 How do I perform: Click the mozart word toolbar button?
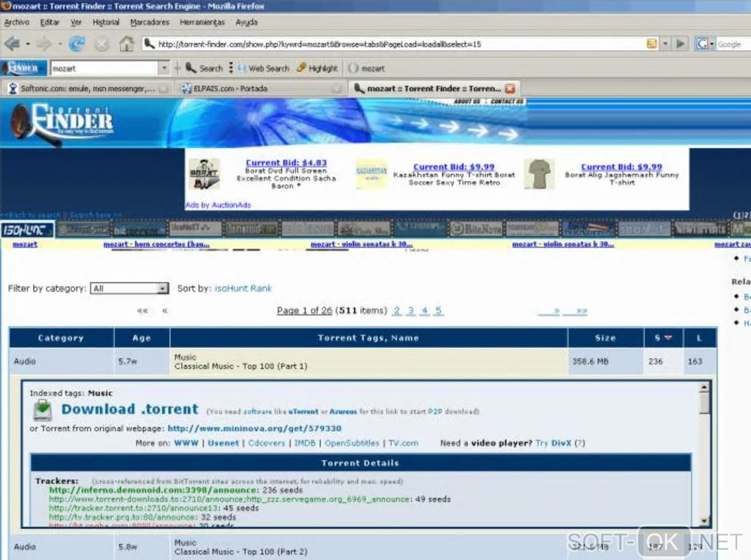point(367,68)
